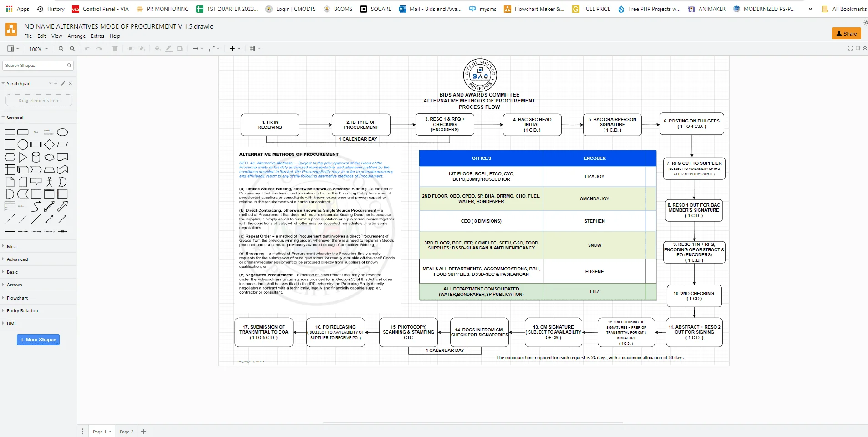
Task: Open the Line Color toolbar picker
Action: [x=168, y=49]
